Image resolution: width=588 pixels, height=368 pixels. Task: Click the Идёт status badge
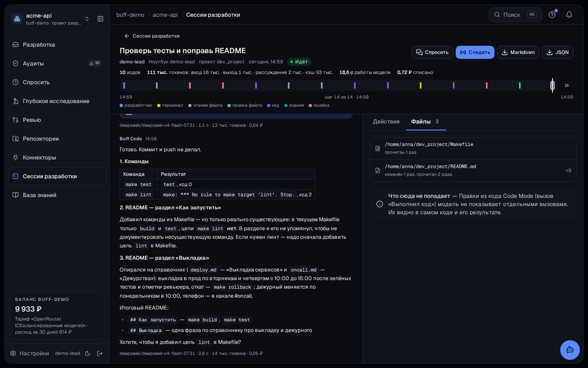[x=299, y=62]
